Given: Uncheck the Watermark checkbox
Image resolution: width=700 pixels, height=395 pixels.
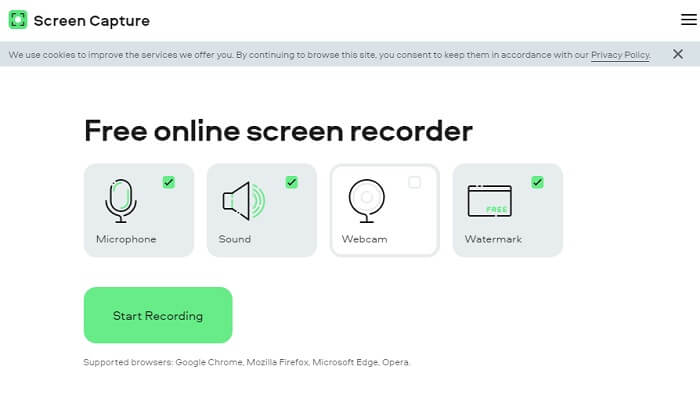Looking at the screenshot, I should [x=538, y=182].
